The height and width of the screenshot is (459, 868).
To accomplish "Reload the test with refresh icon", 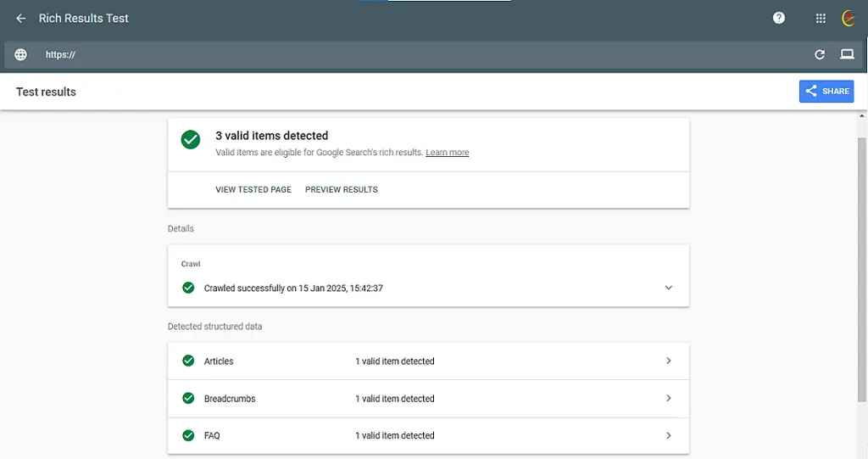I will (820, 54).
